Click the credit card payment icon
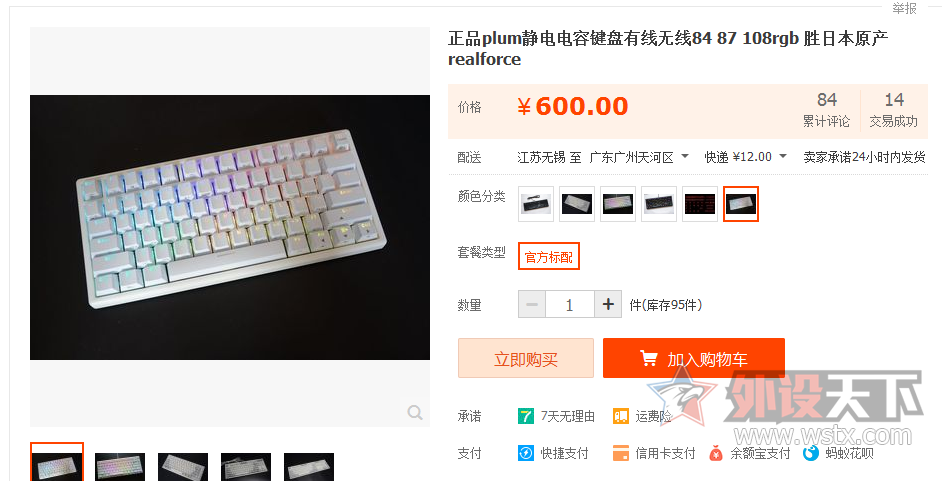This screenshot has width=942, height=481. click(x=621, y=453)
